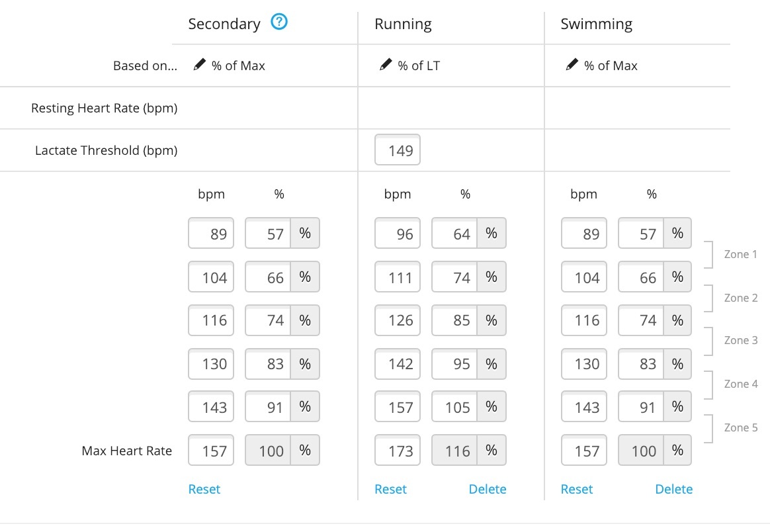Select Running max bpm field 173
The height and width of the screenshot is (532, 770).
pyautogui.click(x=398, y=450)
